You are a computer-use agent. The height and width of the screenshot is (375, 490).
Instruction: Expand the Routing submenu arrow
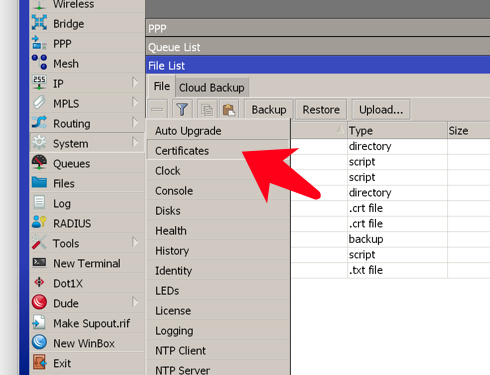(135, 122)
